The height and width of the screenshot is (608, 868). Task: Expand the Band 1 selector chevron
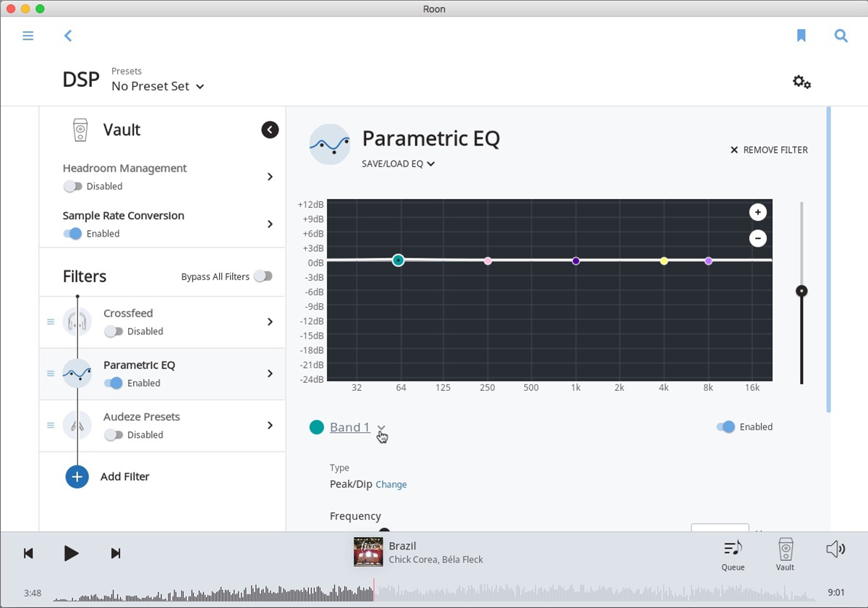click(381, 428)
